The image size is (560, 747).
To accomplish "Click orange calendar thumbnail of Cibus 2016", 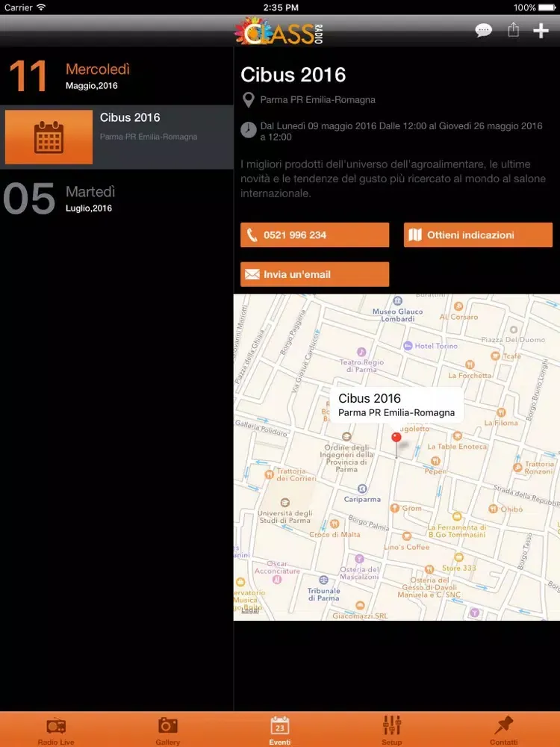I will click(x=49, y=137).
